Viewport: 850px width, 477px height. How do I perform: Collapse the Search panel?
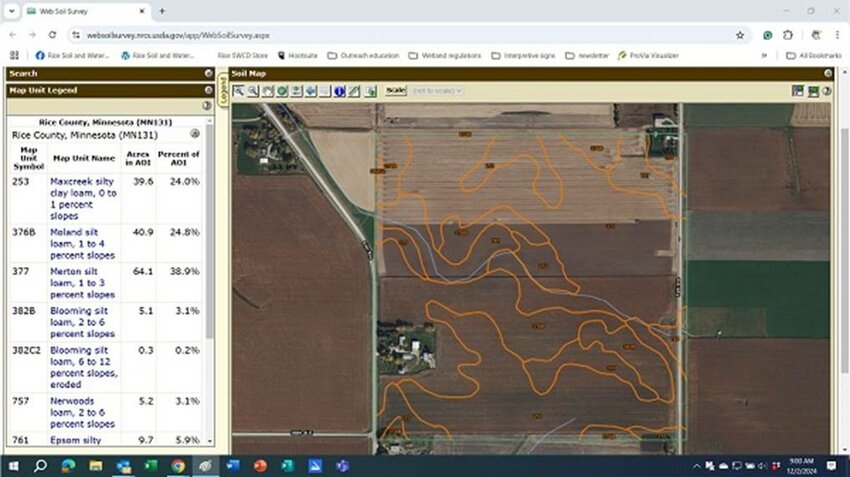pyautogui.click(x=209, y=73)
